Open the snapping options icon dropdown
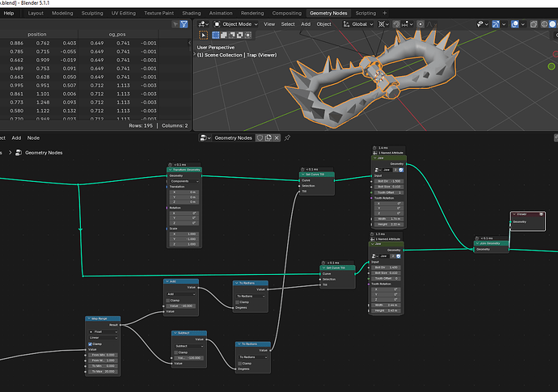This screenshot has height=392, width=558. (x=407, y=24)
